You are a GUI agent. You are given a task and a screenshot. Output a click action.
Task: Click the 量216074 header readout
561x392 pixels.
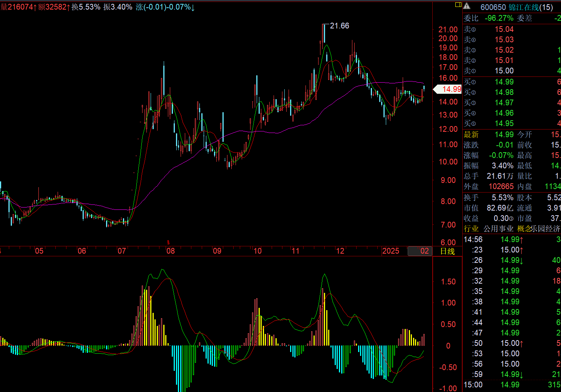click(18, 7)
